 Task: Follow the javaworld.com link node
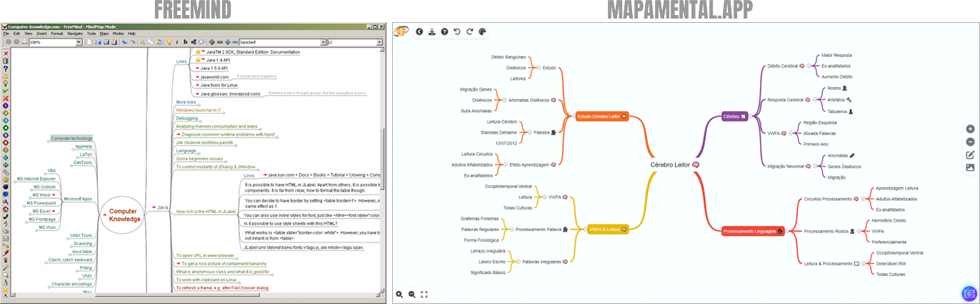(214, 77)
